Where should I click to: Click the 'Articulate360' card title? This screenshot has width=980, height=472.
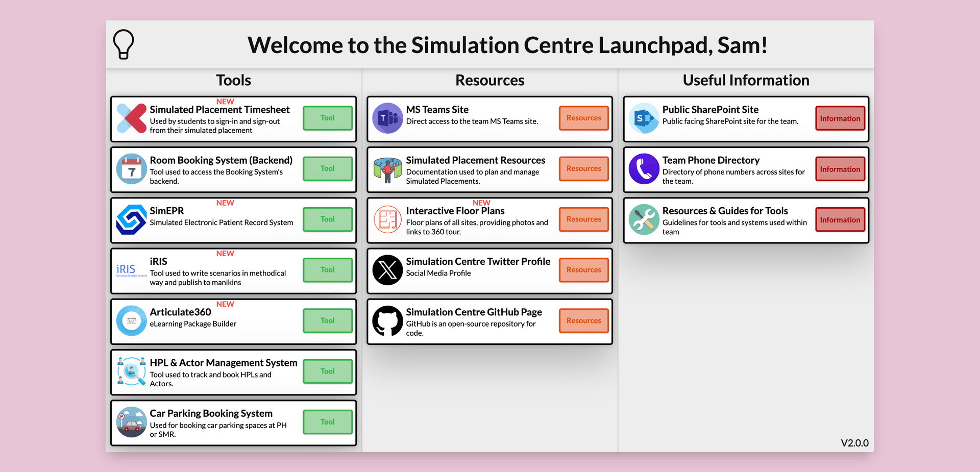click(180, 312)
